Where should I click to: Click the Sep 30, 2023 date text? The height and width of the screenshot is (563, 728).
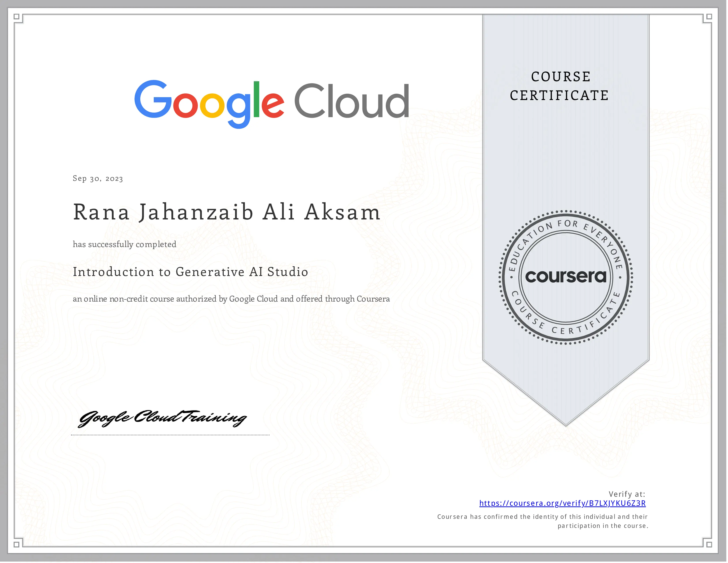[98, 178]
